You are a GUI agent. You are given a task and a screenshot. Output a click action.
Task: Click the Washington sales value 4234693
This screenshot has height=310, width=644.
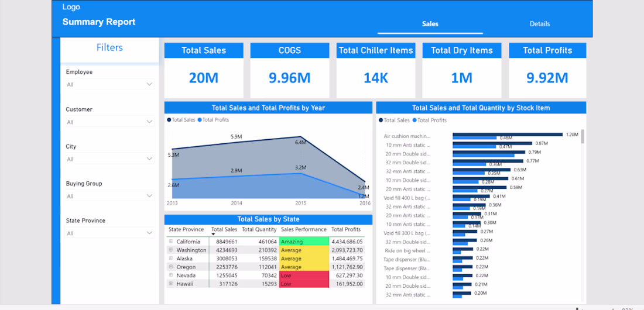(x=227, y=250)
